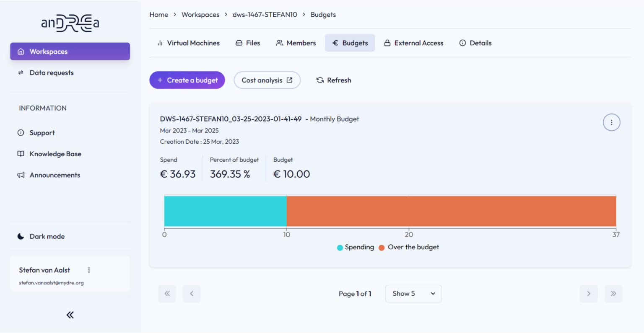Toggle the Spending legend series
This screenshot has height=333, width=644.
pos(356,247)
